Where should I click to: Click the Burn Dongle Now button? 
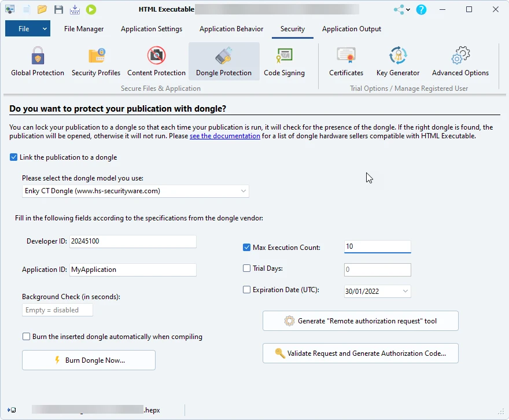pyautogui.click(x=88, y=360)
